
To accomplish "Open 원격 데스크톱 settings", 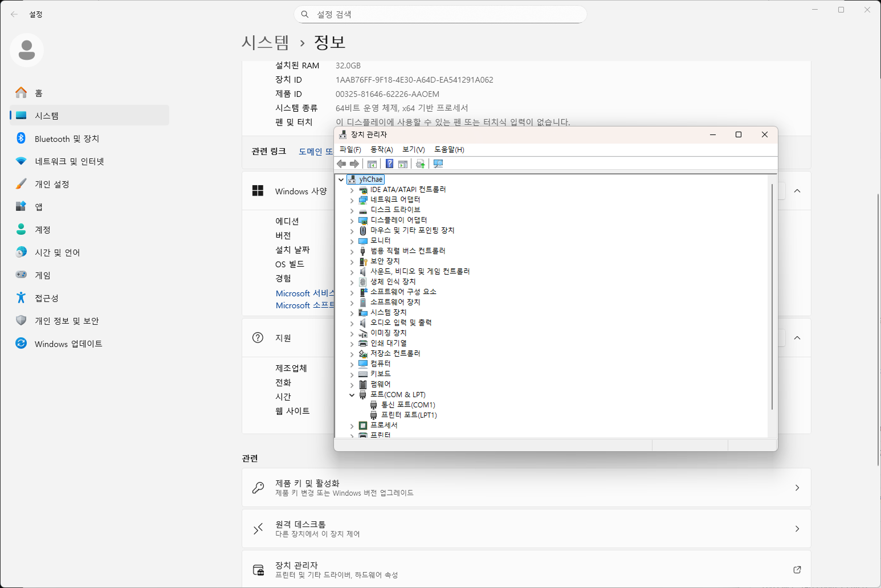I will pyautogui.click(x=525, y=529).
